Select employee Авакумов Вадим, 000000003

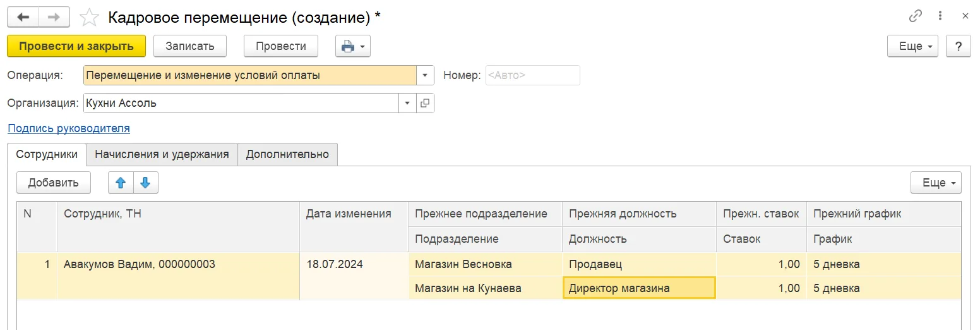pyautogui.click(x=178, y=276)
